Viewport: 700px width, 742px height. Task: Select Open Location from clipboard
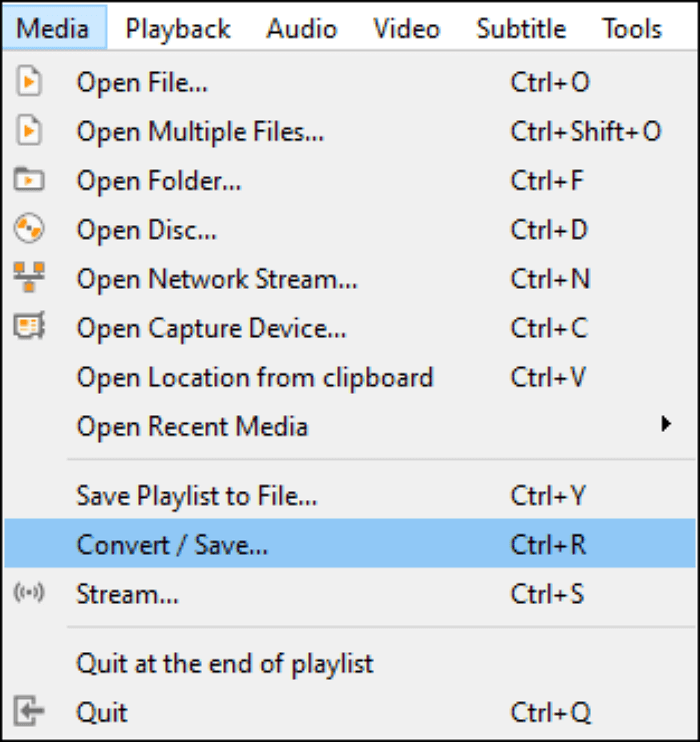tap(255, 377)
